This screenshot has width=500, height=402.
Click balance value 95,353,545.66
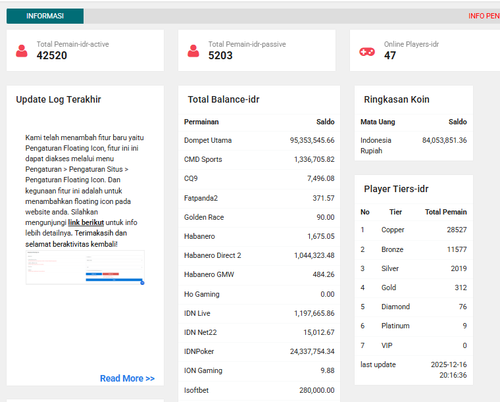(312, 140)
